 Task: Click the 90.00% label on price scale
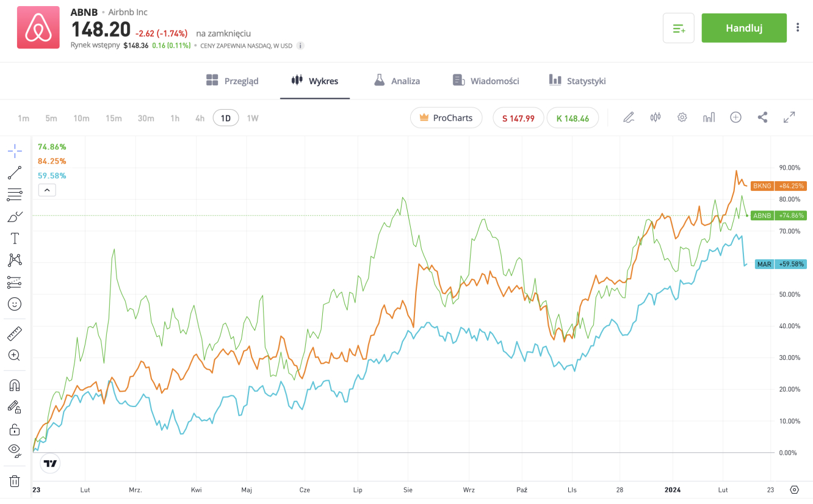click(790, 168)
